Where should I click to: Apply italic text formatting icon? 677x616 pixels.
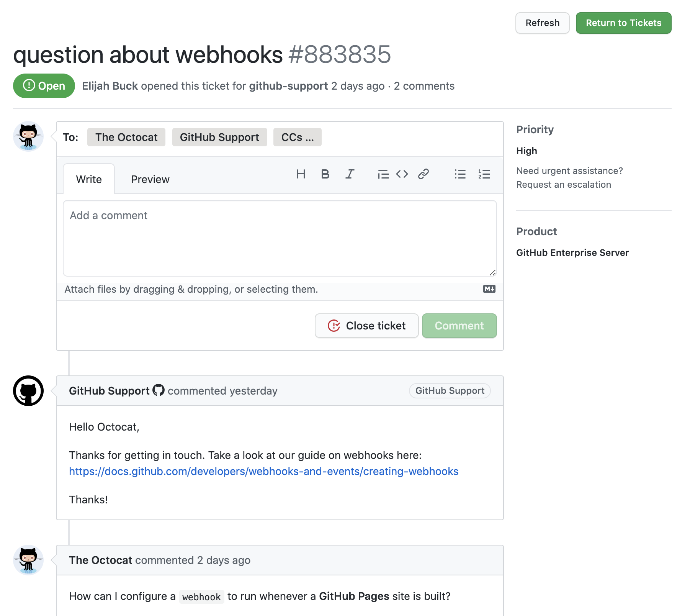[x=350, y=174]
